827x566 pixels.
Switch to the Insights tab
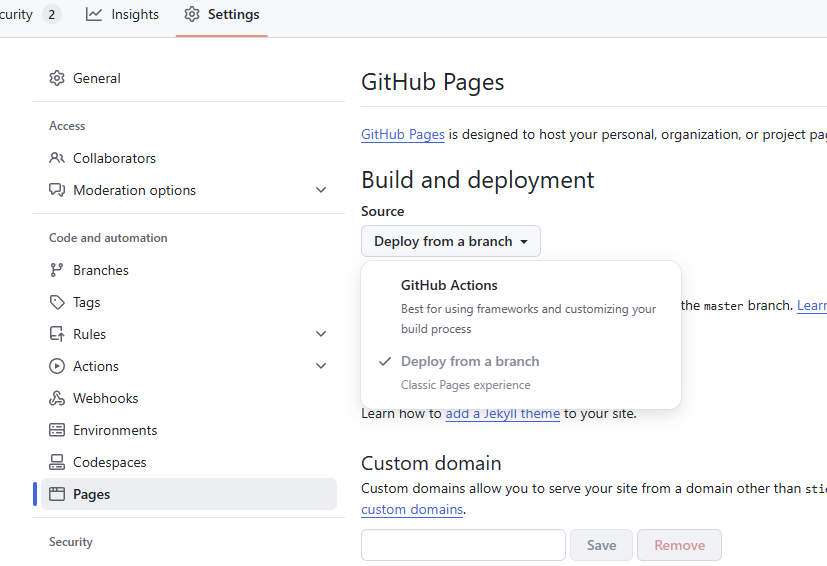coord(122,14)
